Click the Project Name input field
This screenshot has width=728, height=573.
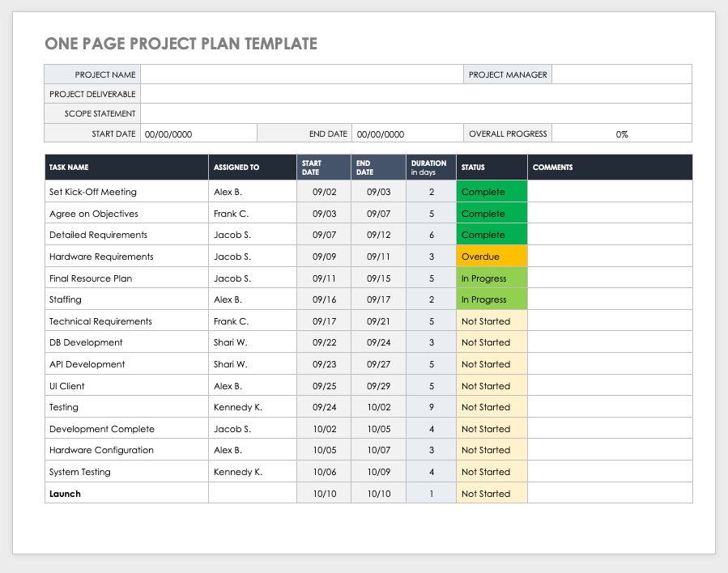301,74
